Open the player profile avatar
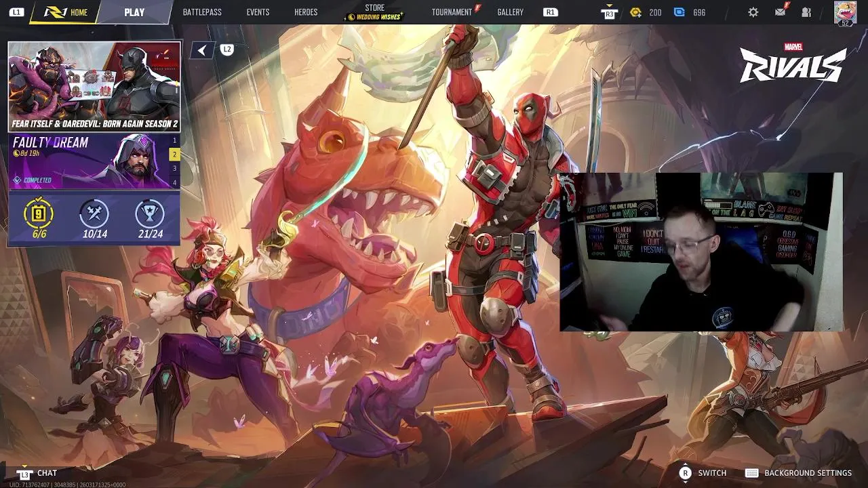This screenshot has width=868, height=488. 845,12
